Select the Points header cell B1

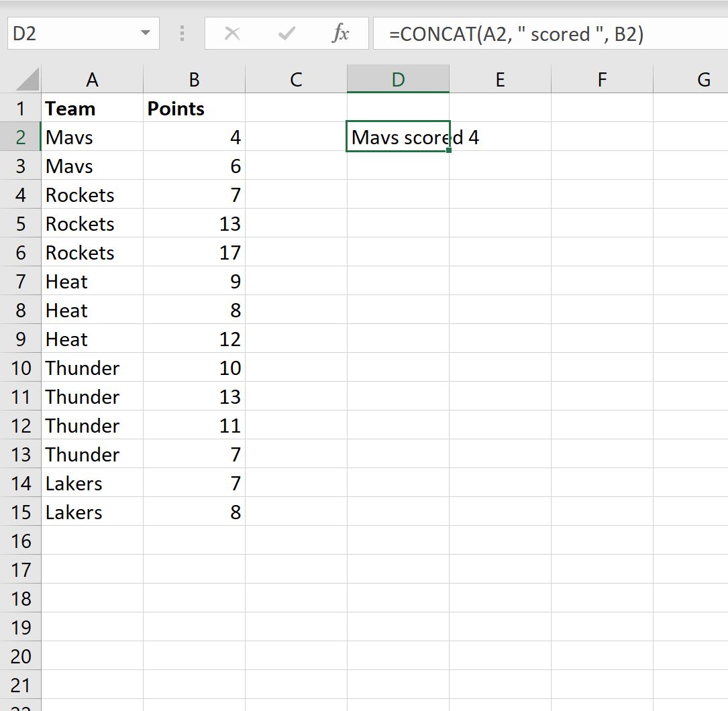point(194,108)
